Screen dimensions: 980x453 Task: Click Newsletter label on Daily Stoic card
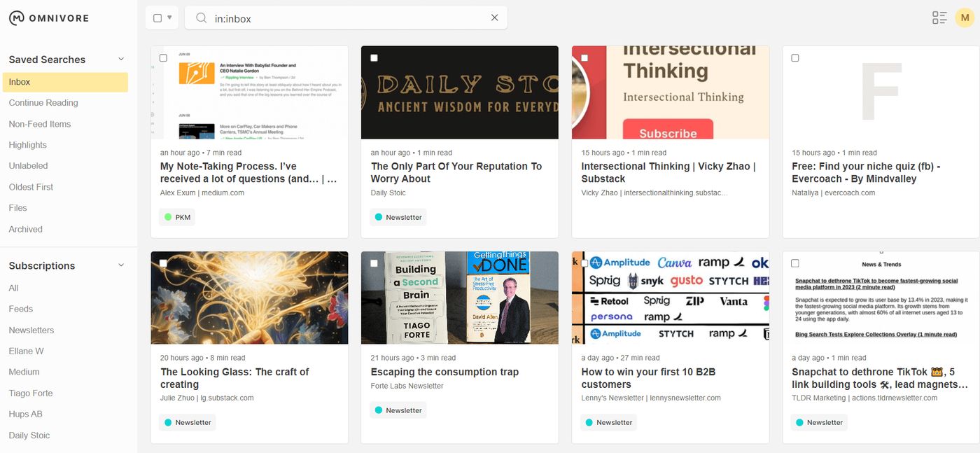pos(398,217)
